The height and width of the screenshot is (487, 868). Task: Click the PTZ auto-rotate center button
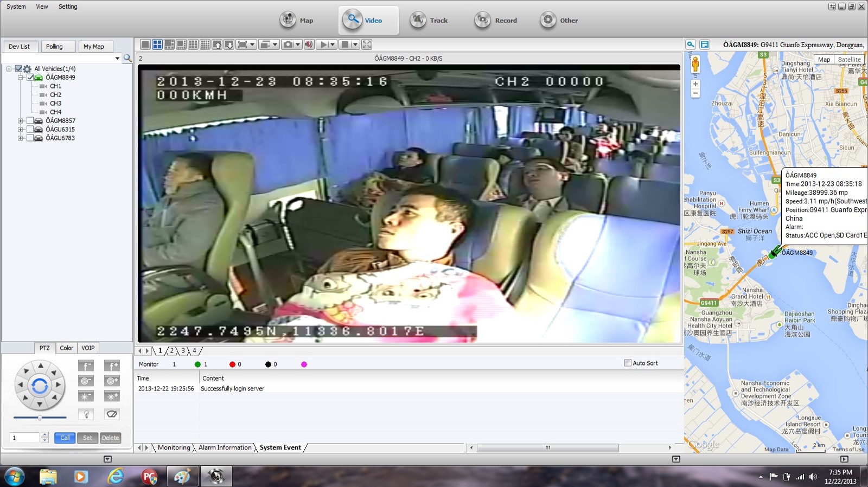pyautogui.click(x=40, y=386)
